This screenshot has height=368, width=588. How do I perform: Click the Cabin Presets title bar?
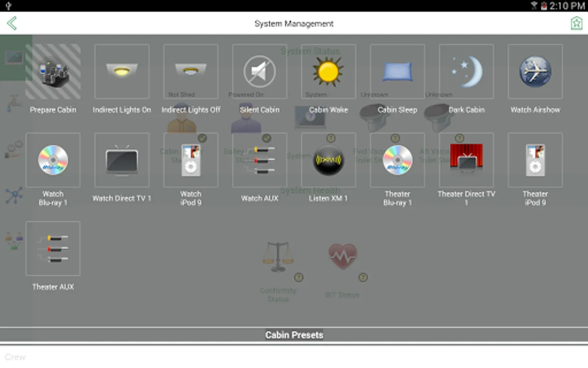(294, 335)
